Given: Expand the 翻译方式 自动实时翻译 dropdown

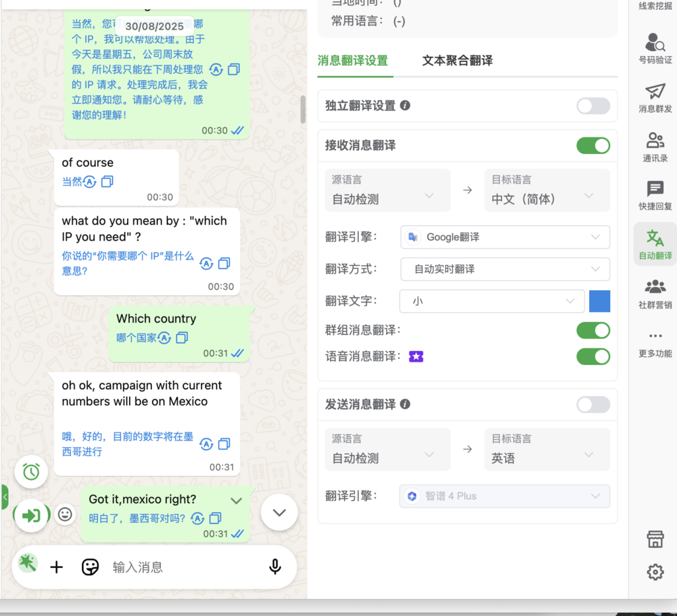Looking at the screenshot, I should tap(505, 269).
